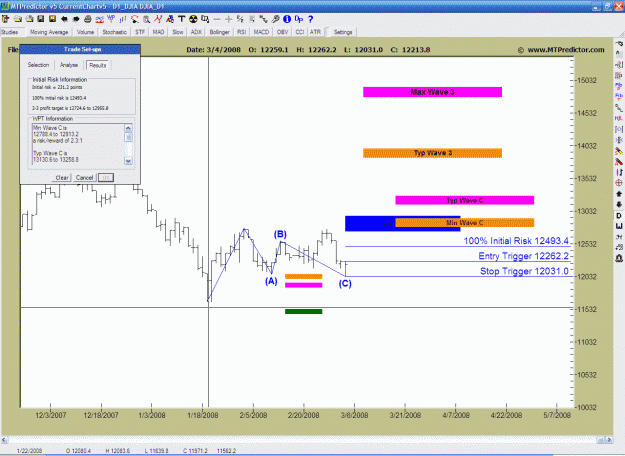Click the open folder toolbar icon
The image size is (625, 456).
(18, 19)
